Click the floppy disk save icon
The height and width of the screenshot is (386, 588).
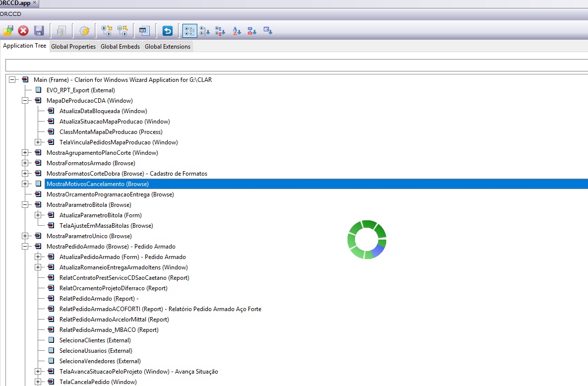pos(39,31)
